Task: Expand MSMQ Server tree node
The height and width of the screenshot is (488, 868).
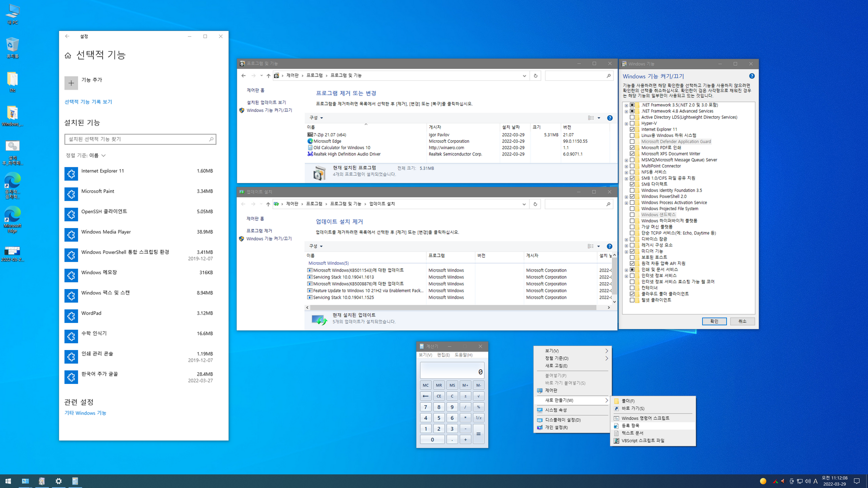Action: (626, 160)
